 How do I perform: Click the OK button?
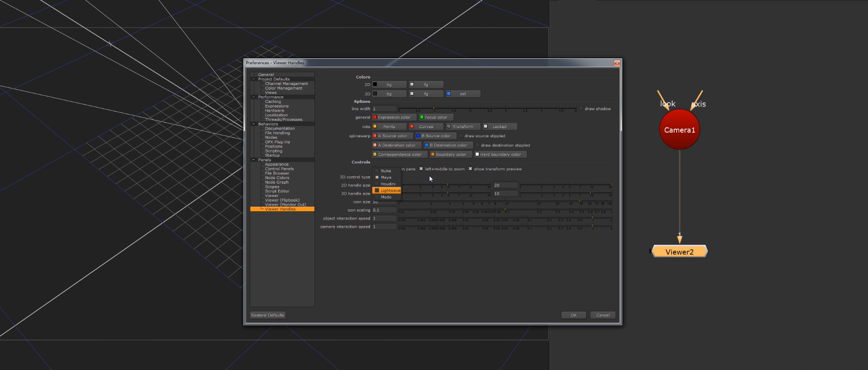(573, 315)
